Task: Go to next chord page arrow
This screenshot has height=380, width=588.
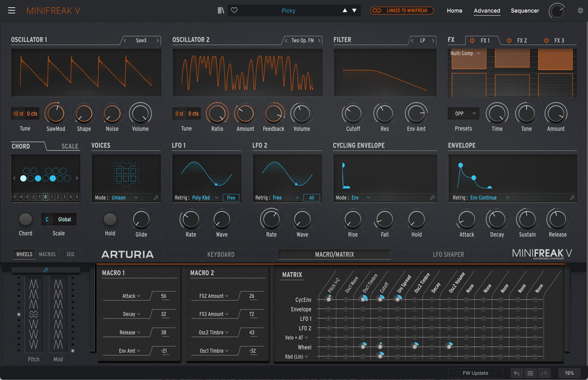Action: point(77,178)
